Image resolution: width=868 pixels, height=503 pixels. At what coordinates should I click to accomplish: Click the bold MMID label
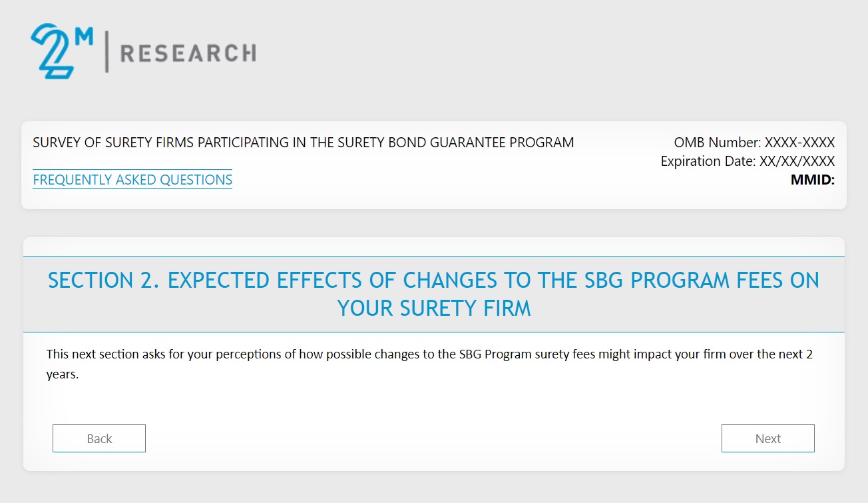pyautogui.click(x=812, y=179)
